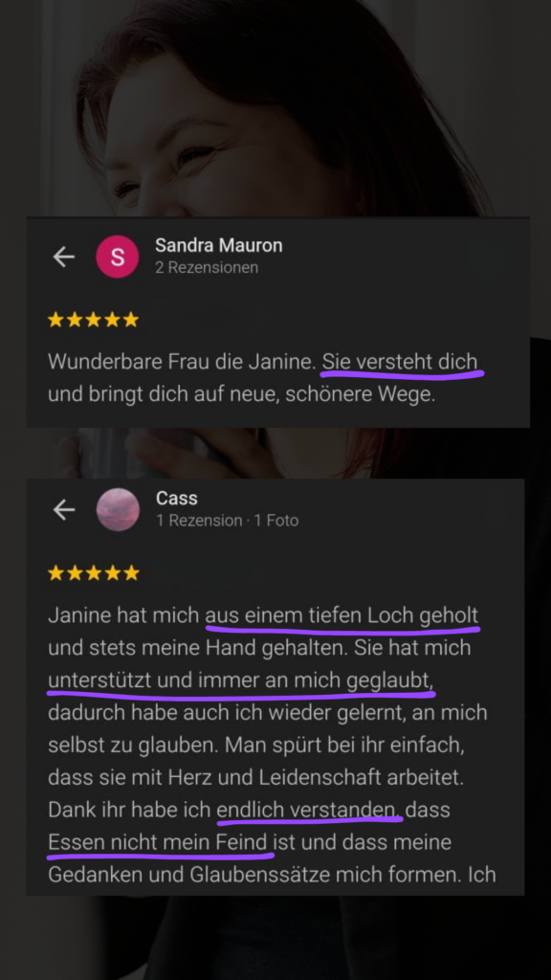Go back from Cass's review

coord(64,510)
